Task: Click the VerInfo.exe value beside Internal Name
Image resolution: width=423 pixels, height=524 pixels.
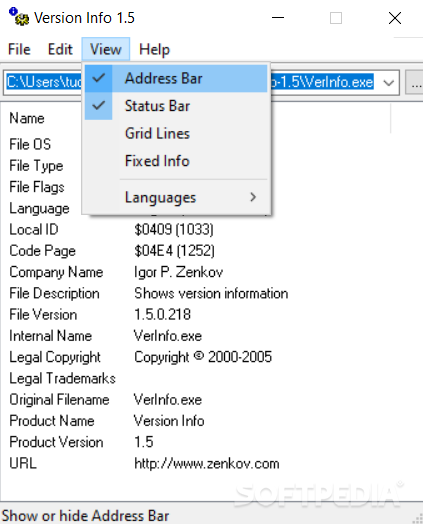Action: [168, 336]
